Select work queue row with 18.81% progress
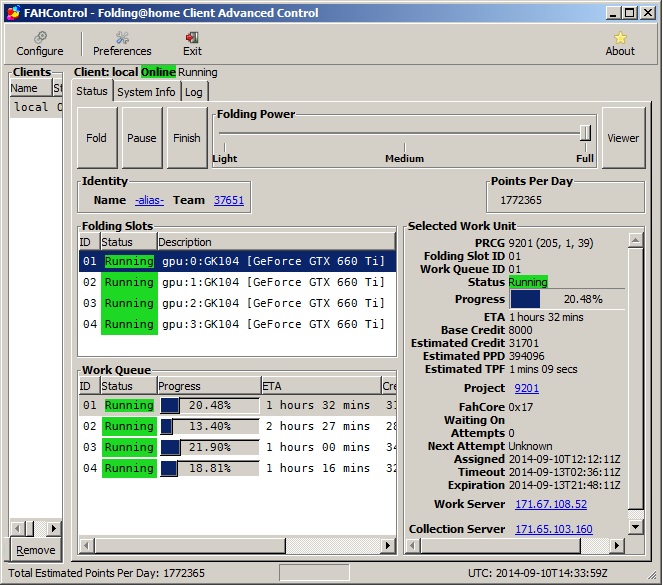The width and height of the screenshot is (663, 585). (237, 468)
